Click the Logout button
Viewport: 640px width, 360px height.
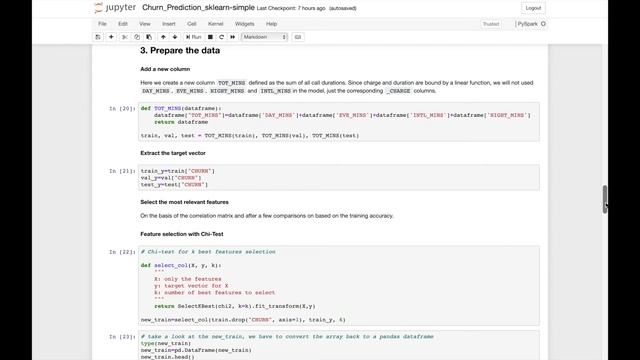tap(533, 8)
